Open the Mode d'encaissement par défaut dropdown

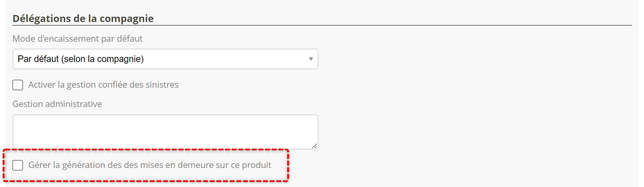coord(165,59)
